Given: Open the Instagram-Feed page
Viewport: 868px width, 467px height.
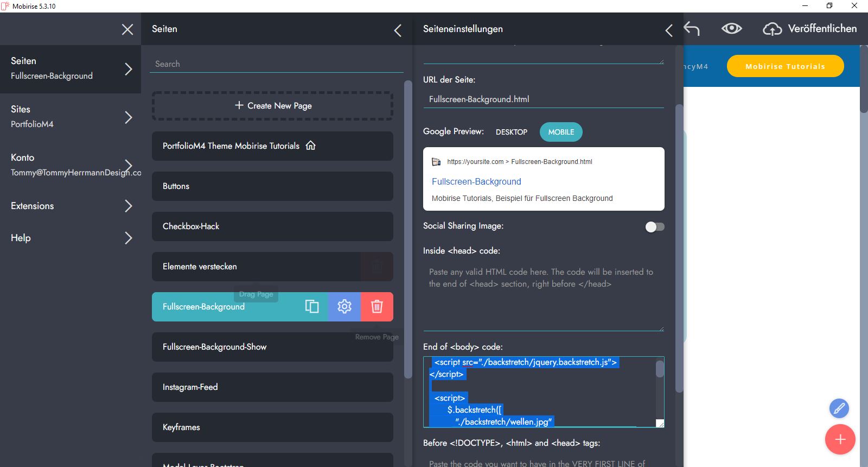Looking at the screenshot, I should tap(272, 387).
